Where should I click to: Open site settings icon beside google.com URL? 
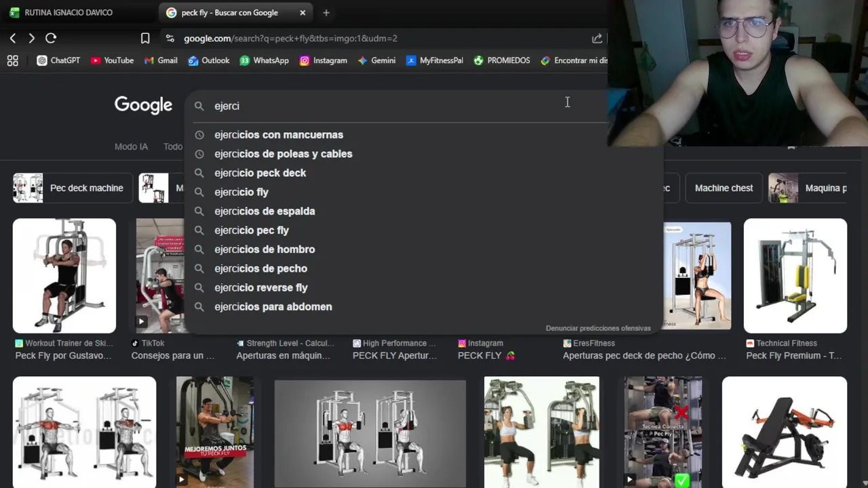click(170, 39)
